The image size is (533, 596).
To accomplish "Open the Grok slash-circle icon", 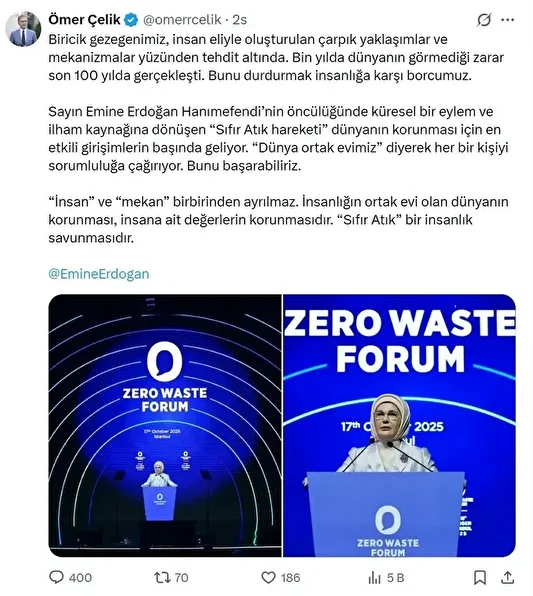I will pyautogui.click(x=484, y=20).
